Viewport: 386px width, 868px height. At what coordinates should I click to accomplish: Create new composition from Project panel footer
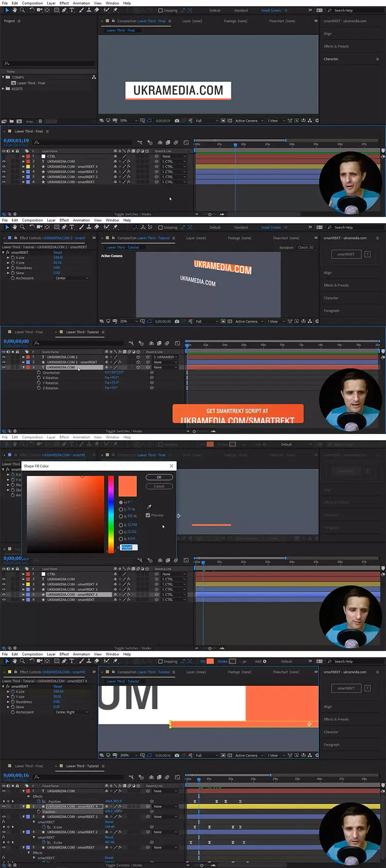[20, 121]
